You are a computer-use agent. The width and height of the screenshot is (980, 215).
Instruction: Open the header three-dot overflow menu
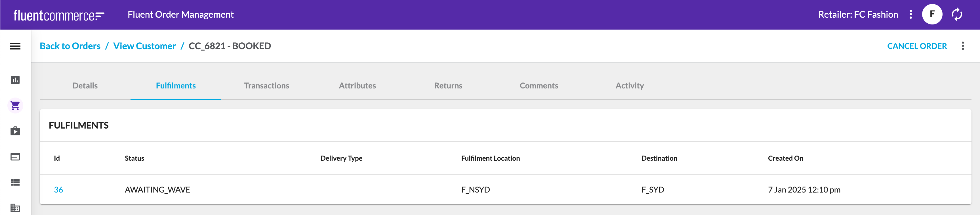click(x=911, y=15)
